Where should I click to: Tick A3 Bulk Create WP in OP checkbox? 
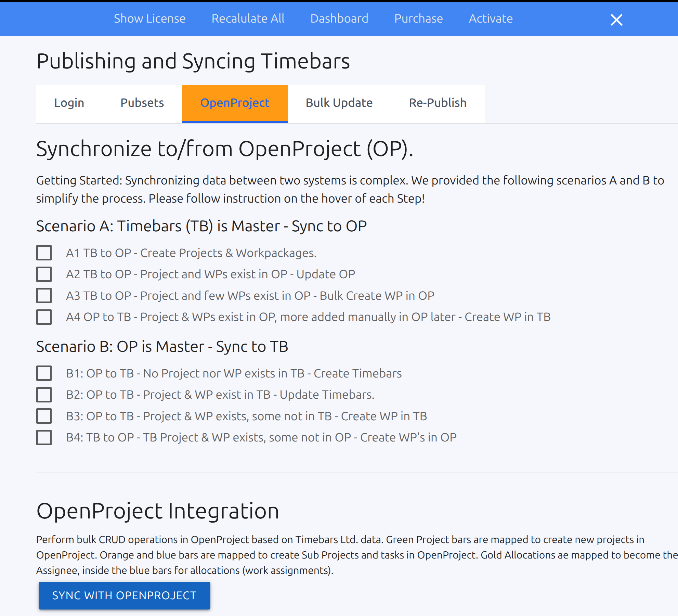pyautogui.click(x=44, y=296)
